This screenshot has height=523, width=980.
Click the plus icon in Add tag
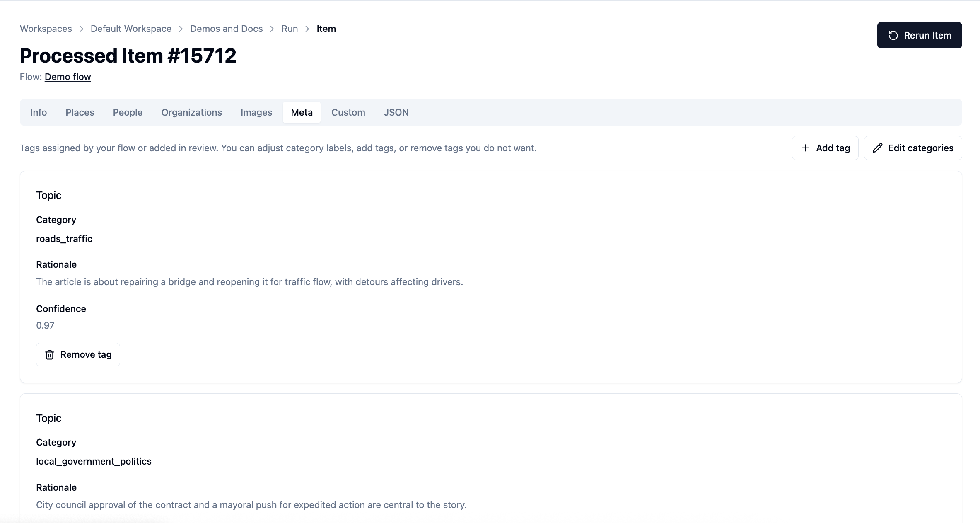(805, 148)
